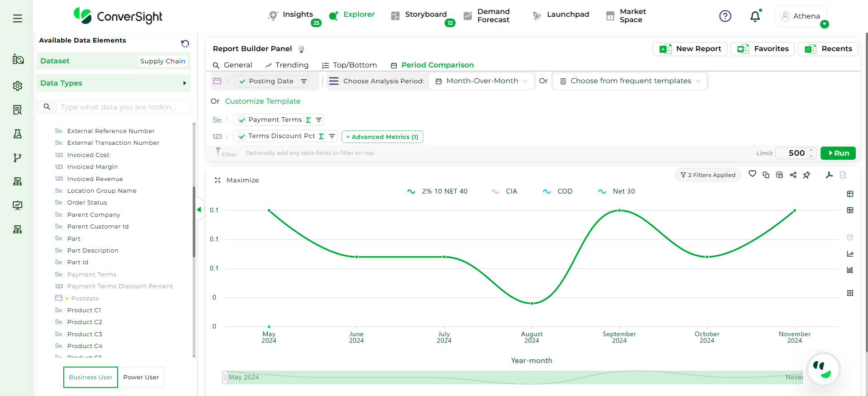The width and height of the screenshot is (868, 396).
Task: Open the help question mark icon
Action: point(725,16)
